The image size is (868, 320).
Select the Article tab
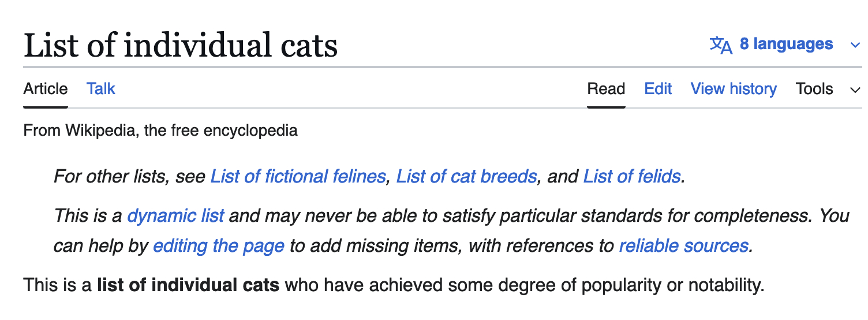[46, 89]
